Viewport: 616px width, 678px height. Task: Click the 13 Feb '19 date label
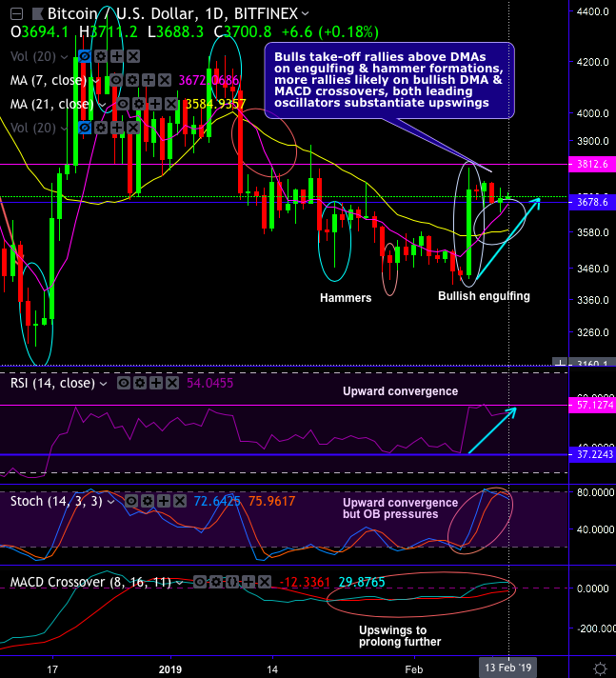[507, 668]
